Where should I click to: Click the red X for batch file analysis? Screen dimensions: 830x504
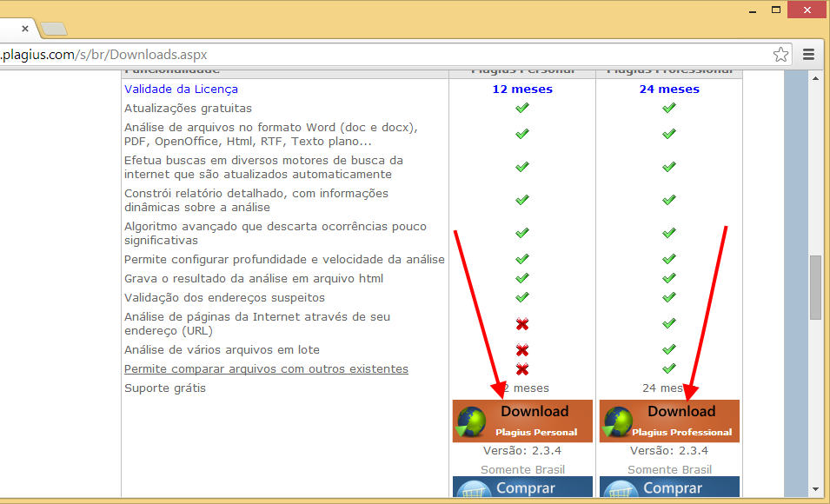(521, 350)
